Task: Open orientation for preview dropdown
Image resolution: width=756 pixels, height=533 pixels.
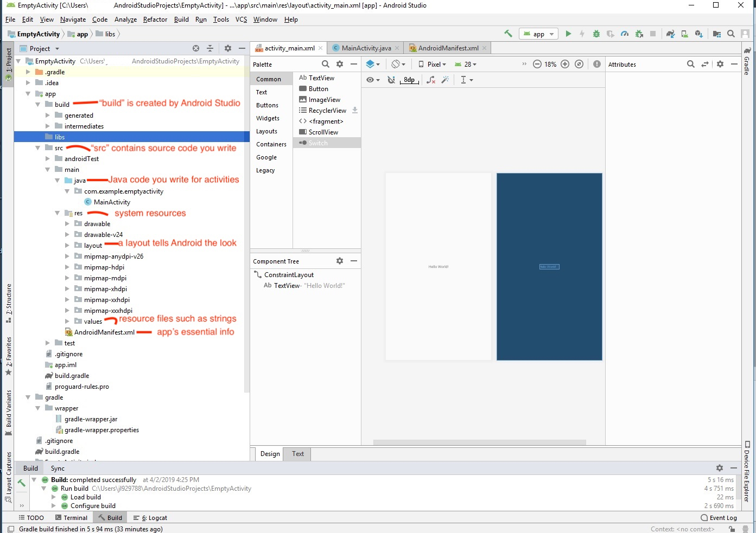Action: pyautogui.click(x=399, y=64)
